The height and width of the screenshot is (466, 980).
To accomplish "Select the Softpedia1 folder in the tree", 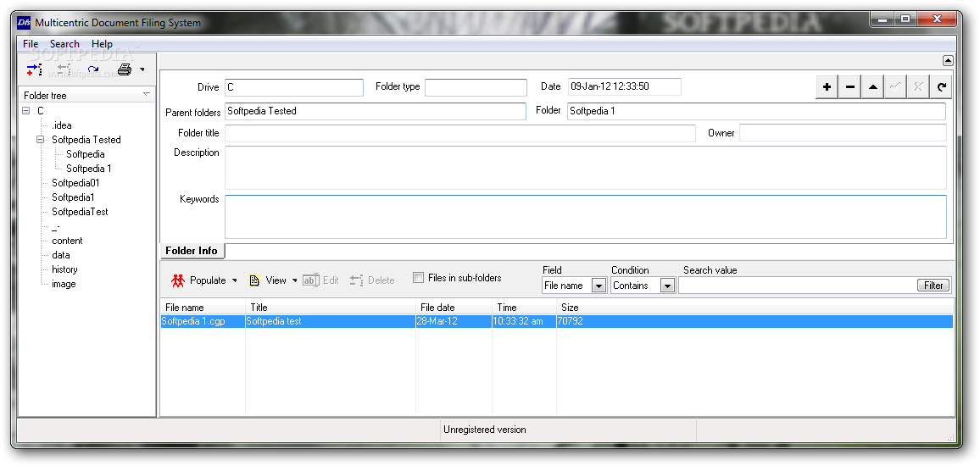I will 73,197.
